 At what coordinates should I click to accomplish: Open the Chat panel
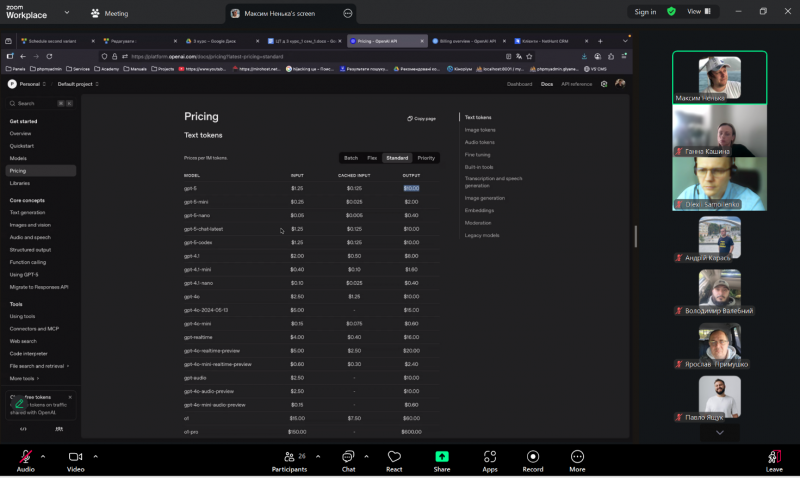348,458
